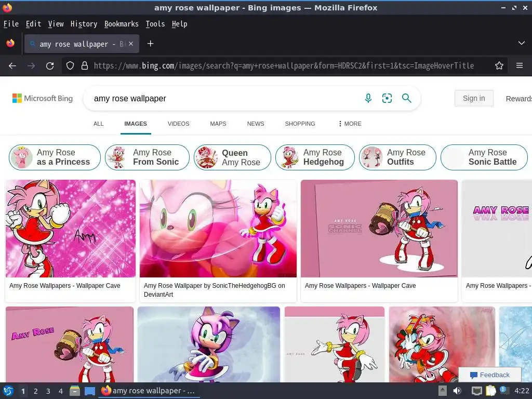Open visual search camera icon
This screenshot has width=532, height=399.
pos(387,98)
